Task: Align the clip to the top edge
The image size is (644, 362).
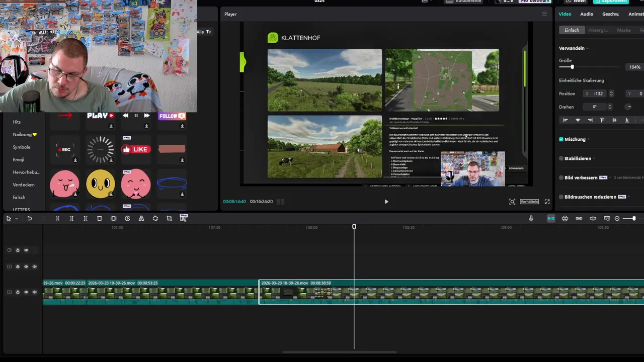Action: click(x=602, y=120)
